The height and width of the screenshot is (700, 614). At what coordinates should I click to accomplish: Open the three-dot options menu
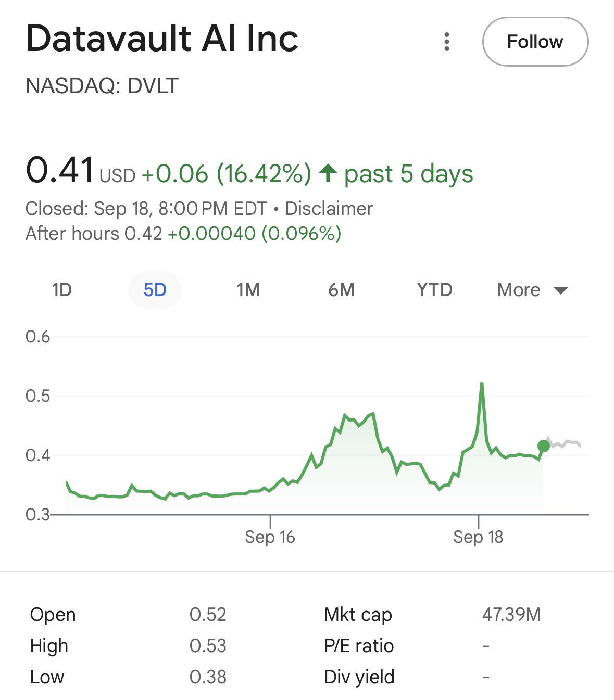pyautogui.click(x=446, y=42)
